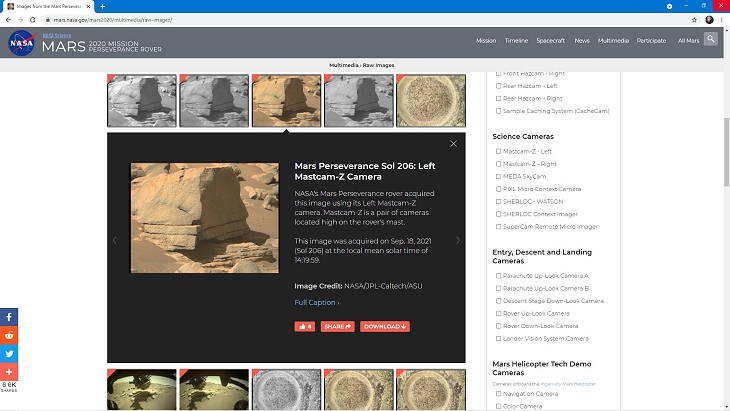Click the Multimedia breadcrumb link
Screen dimensions: 730x411
344,65
